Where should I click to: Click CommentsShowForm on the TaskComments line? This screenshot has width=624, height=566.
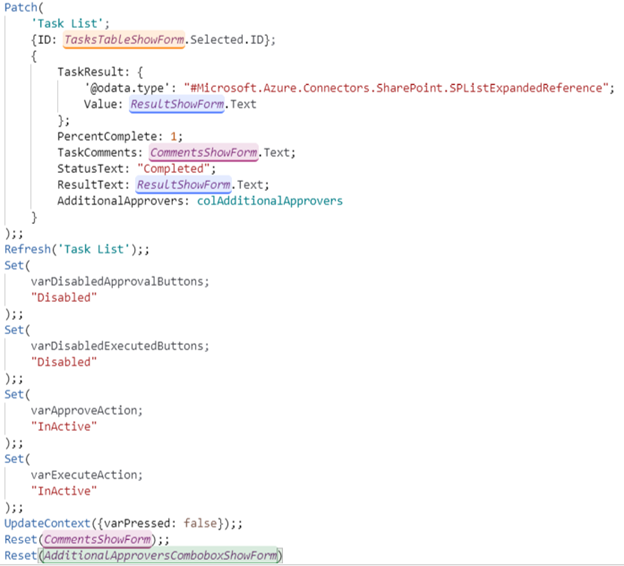[203, 152]
